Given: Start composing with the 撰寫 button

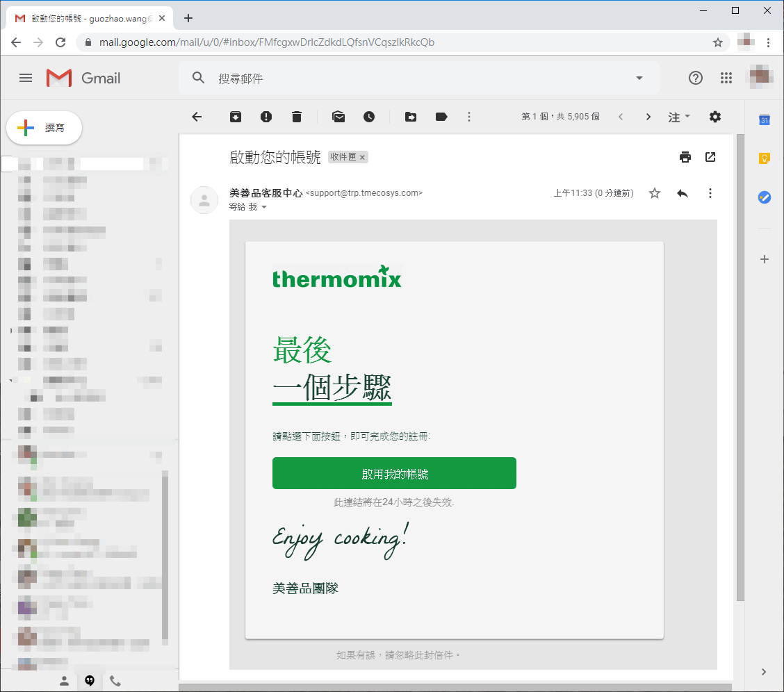Looking at the screenshot, I should [44, 128].
